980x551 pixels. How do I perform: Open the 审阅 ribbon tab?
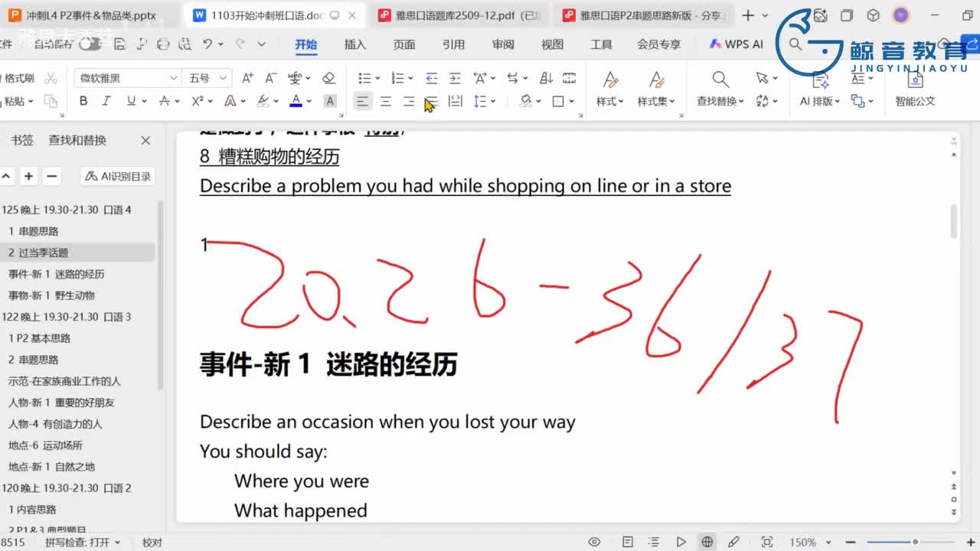click(503, 44)
